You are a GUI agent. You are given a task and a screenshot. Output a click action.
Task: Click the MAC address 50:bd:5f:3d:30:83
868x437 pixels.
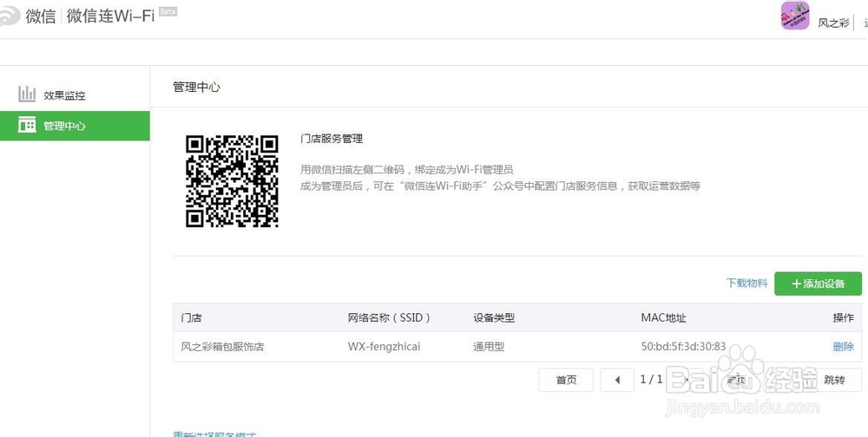tap(683, 347)
